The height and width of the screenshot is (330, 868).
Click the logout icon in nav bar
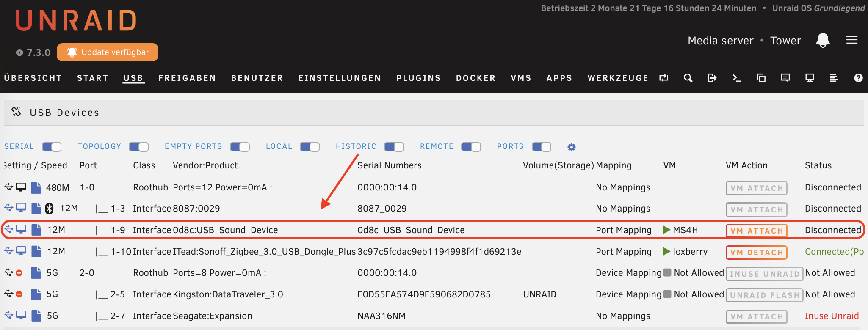click(712, 78)
